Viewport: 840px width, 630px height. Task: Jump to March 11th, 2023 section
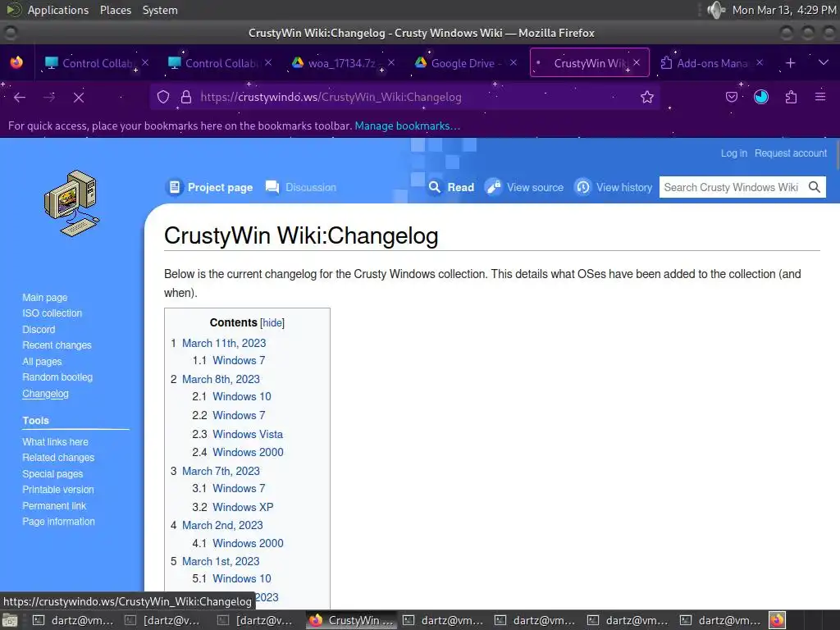[x=224, y=343]
